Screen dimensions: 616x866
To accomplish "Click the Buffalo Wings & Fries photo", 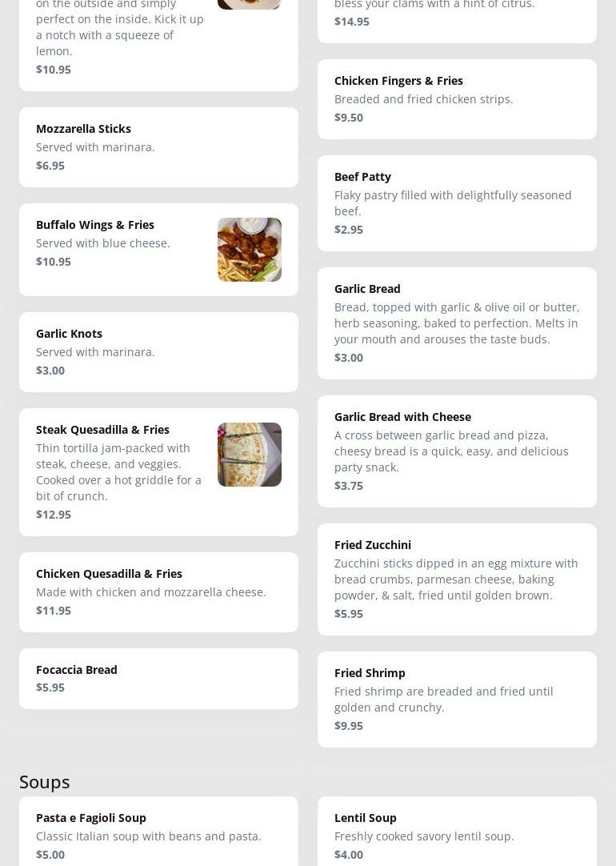I will pyautogui.click(x=250, y=250).
